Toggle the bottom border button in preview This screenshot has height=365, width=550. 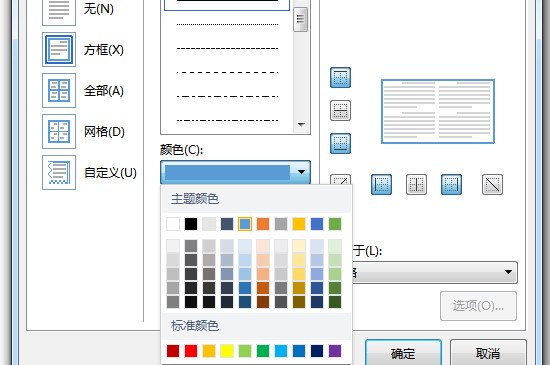340,143
